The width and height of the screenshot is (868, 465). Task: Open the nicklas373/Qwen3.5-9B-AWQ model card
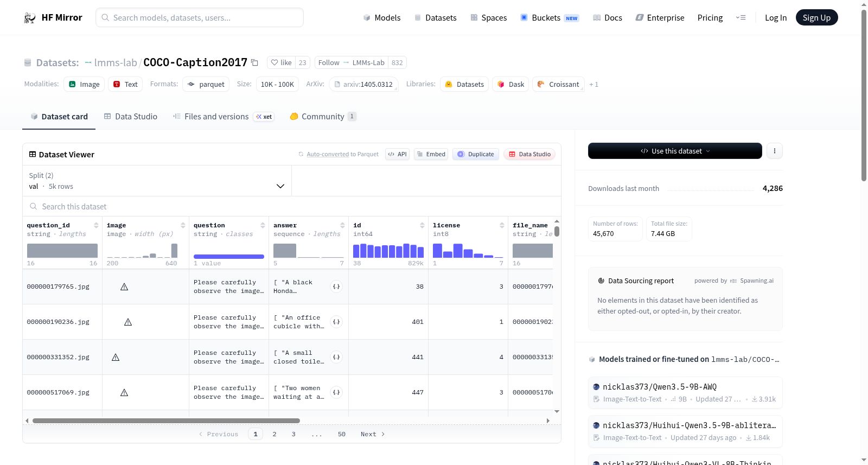click(685, 392)
